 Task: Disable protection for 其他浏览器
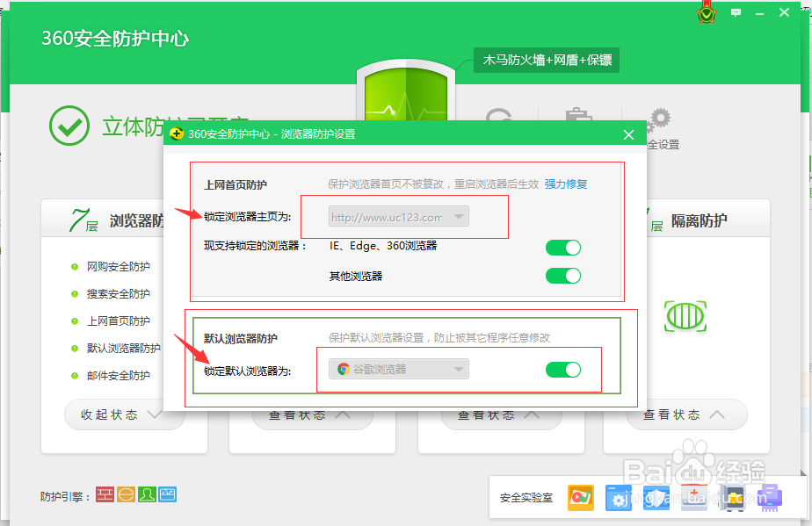coord(562,276)
